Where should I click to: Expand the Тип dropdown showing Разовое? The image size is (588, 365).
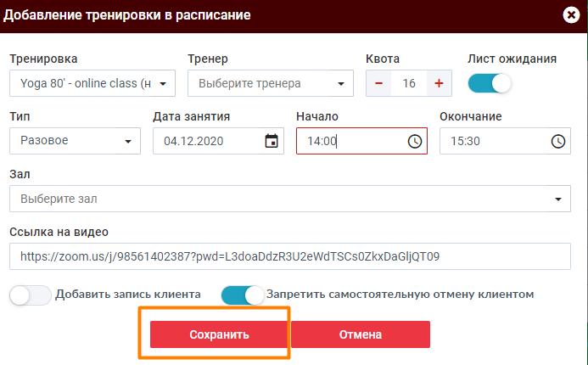[x=75, y=141]
